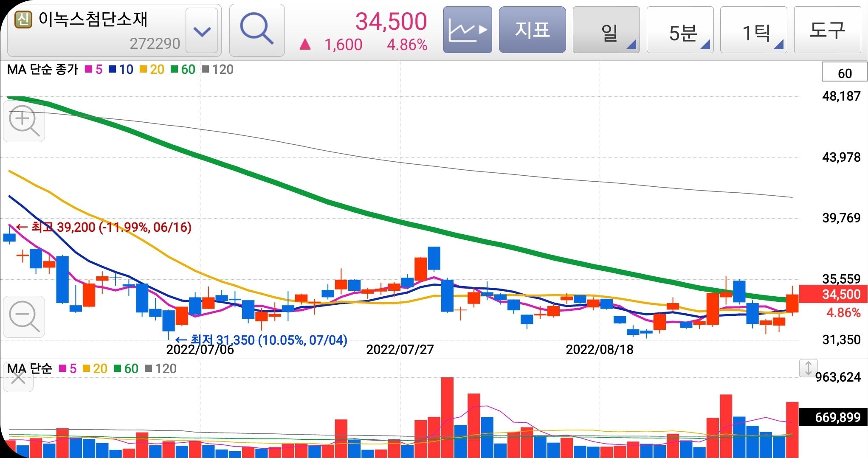This screenshot has width=868, height=458.
Task: Open the stock search magnifier icon
Action: (257, 30)
